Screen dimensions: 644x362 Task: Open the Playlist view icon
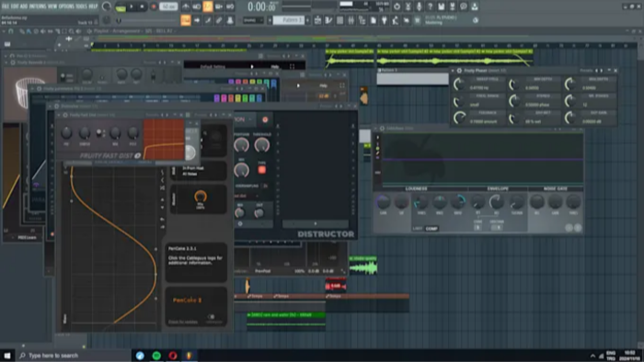tap(317, 20)
